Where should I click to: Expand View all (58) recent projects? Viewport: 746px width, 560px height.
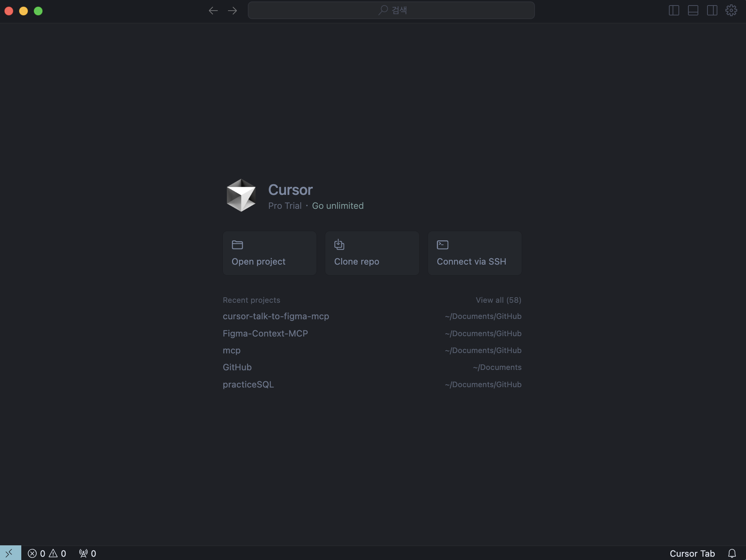coord(498,300)
